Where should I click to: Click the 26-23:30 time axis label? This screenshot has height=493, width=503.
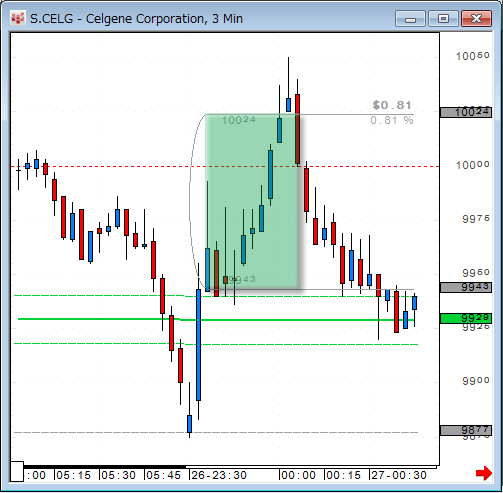[219, 475]
